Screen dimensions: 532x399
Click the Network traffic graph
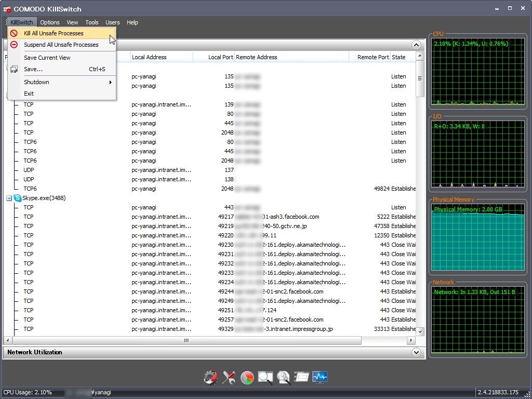478,320
